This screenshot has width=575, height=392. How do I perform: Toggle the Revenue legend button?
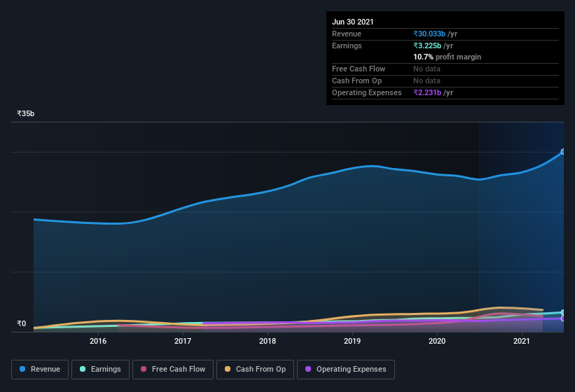tap(40, 370)
